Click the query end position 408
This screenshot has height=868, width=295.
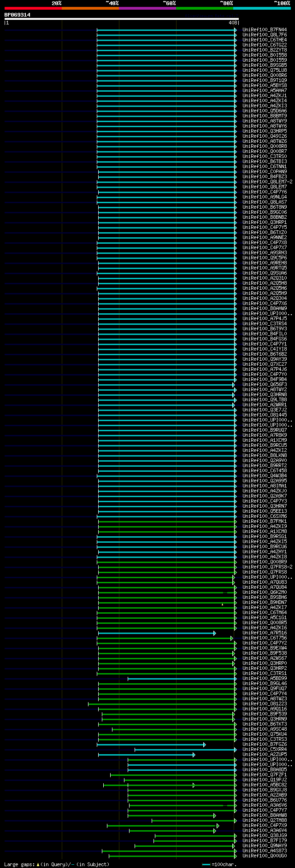pos(232,23)
